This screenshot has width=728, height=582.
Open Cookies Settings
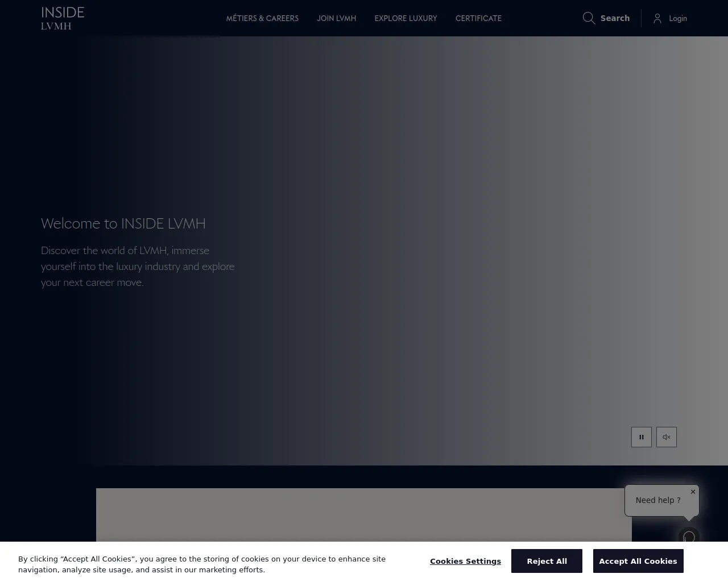[465, 561]
